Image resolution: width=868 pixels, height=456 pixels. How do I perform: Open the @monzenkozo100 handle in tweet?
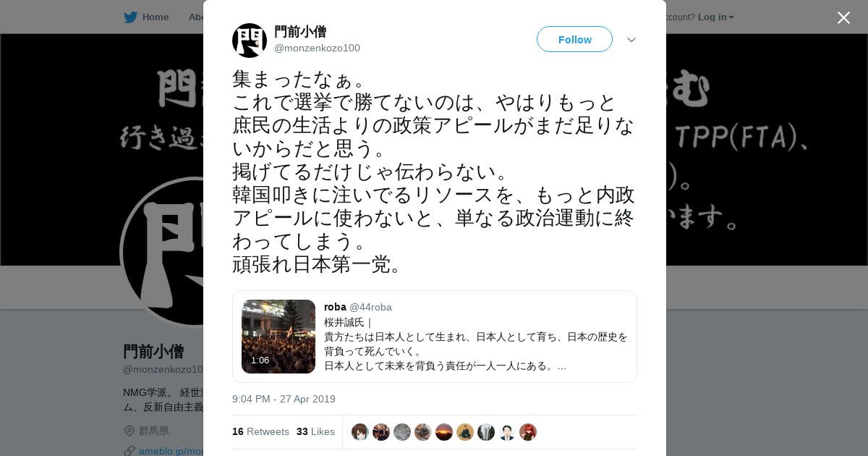tap(317, 48)
